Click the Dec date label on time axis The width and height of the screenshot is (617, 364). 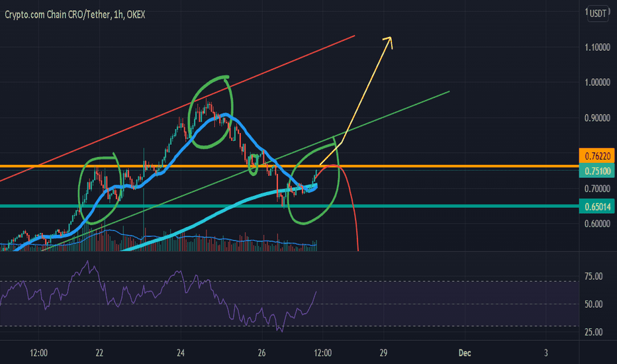[465, 353]
